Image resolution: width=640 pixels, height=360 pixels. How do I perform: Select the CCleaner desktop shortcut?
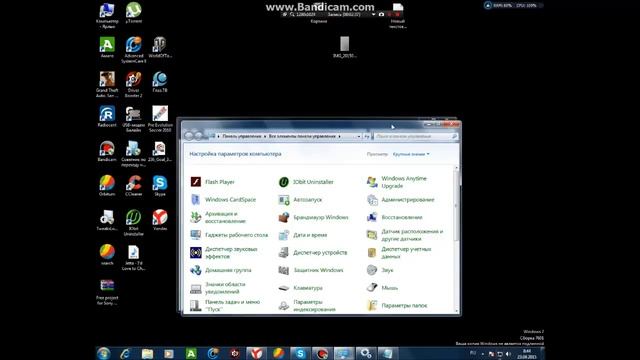tap(133, 186)
